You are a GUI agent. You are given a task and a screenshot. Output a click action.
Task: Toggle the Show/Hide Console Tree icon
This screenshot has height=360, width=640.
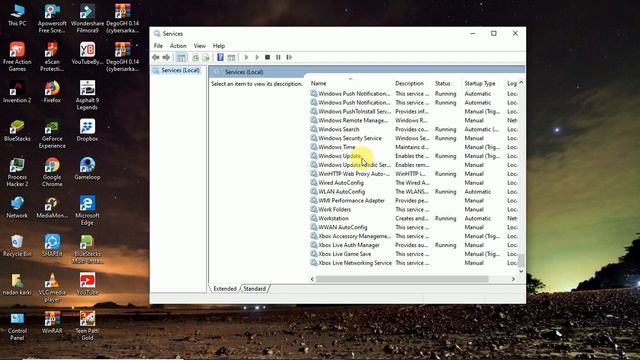click(182, 58)
